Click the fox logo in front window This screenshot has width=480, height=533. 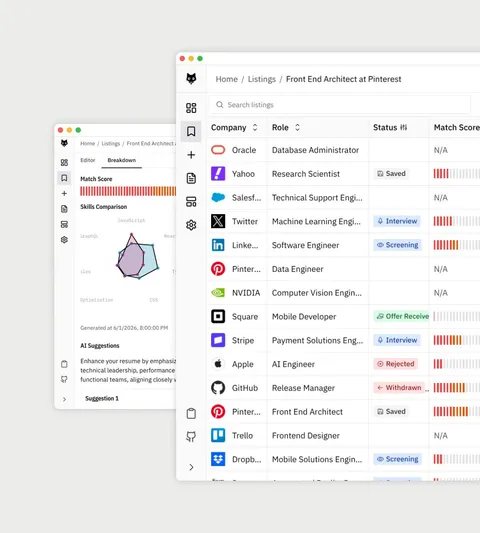pyautogui.click(x=191, y=79)
